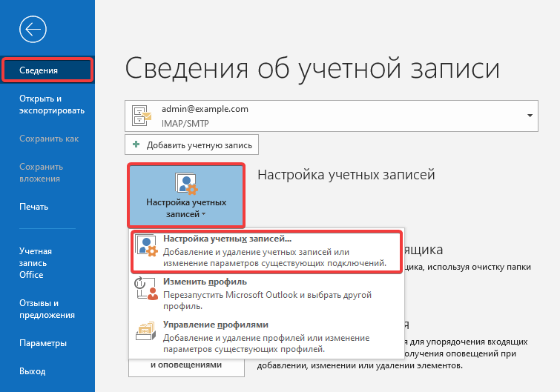Click the mail account icon beside admin@example.com
The width and height of the screenshot is (560, 392).
(x=141, y=115)
